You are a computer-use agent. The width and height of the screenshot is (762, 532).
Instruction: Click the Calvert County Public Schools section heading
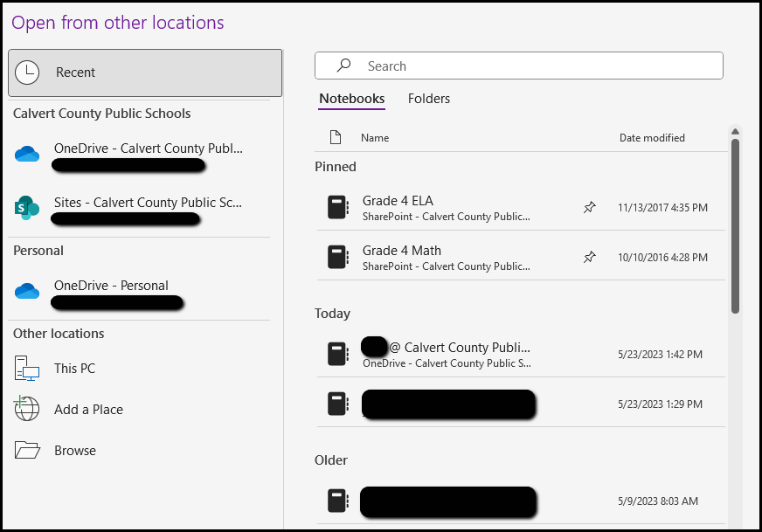[101, 114]
